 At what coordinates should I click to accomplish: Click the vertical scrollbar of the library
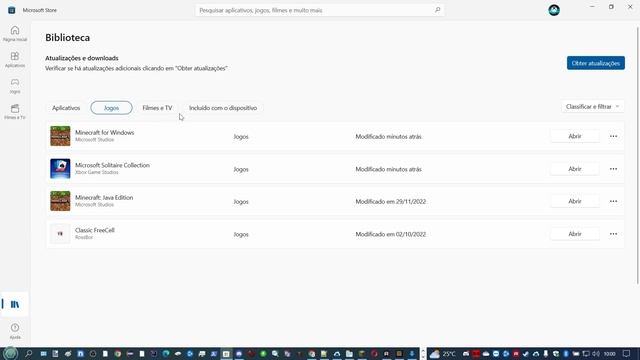pos(638,155)
